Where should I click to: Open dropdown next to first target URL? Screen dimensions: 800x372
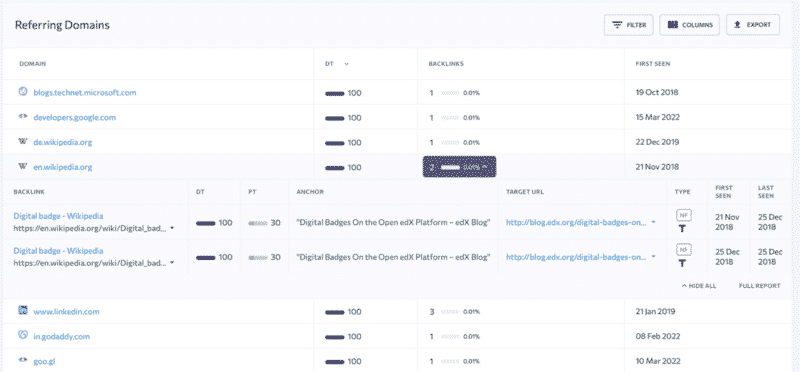[x=653, y=223]
